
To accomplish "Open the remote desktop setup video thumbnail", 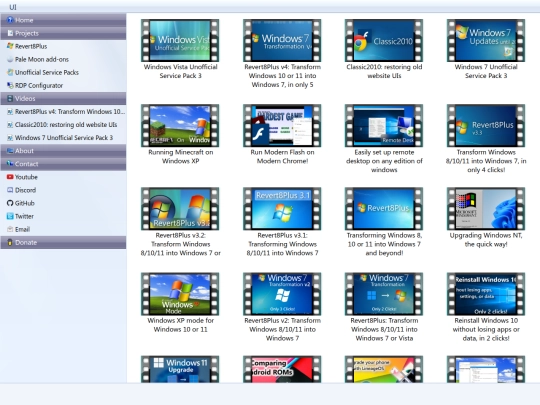I will (384, 126).
